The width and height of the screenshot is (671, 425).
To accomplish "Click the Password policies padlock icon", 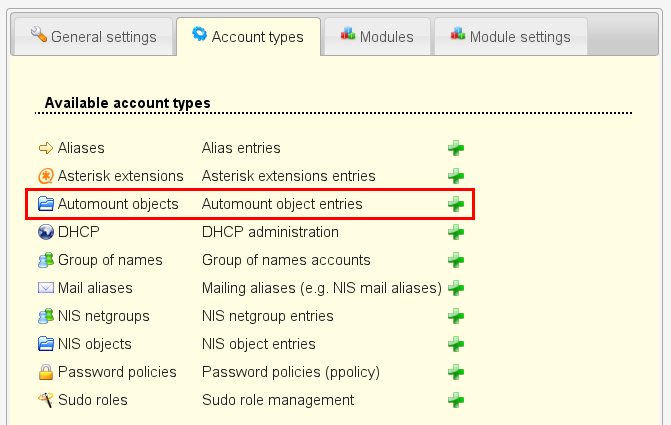I will tap(45, 372).
